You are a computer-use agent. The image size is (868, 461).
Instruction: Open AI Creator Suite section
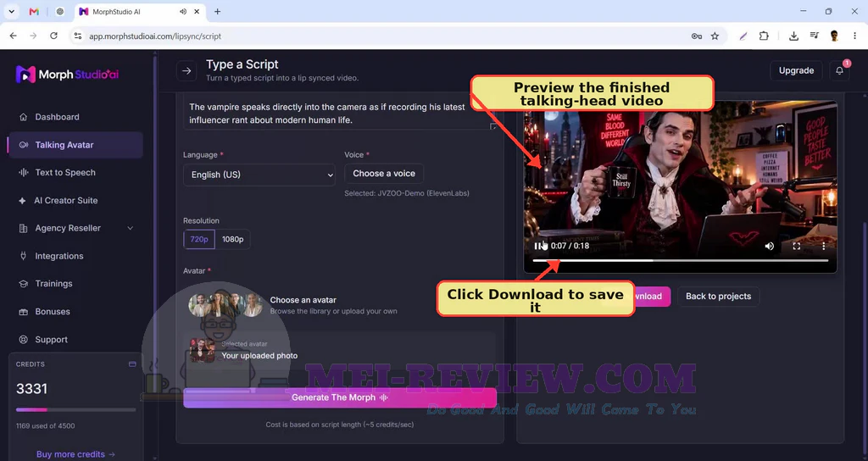point(65,200)
